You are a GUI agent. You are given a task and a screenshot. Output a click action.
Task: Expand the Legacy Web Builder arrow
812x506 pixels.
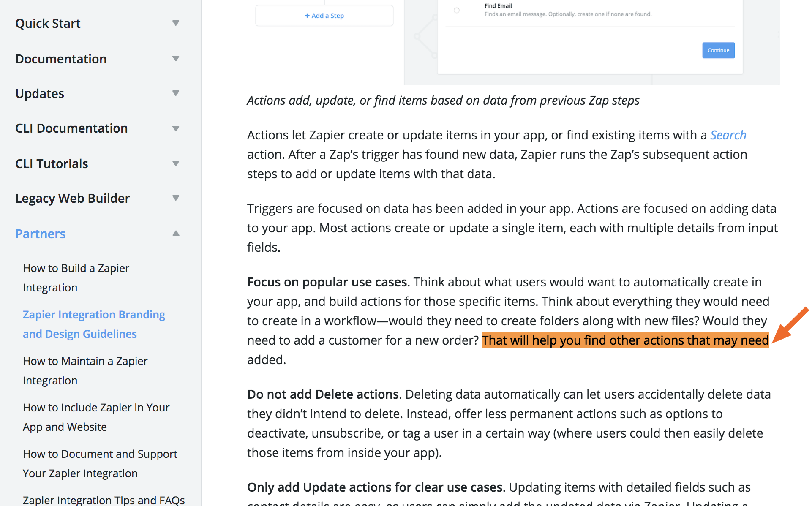coord(176,198)
